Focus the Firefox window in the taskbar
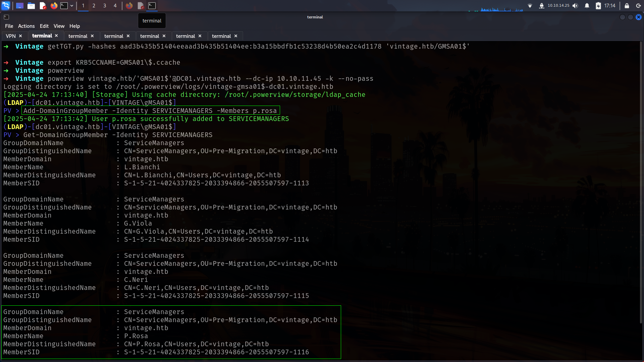The height and width of the screenshot is (362, 644). coord(129,5)
